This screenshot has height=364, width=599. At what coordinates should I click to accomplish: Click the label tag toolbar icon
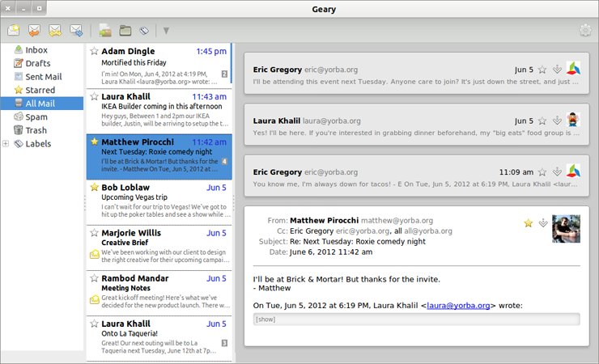(144, 32)
